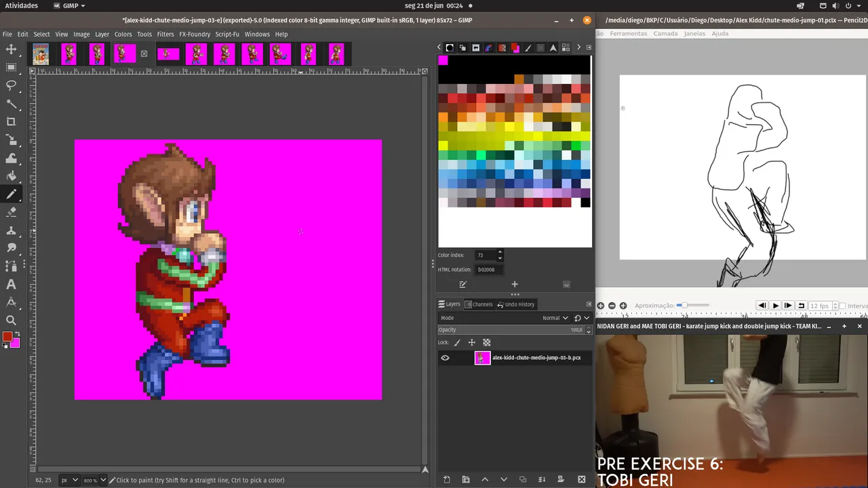
Task: Toggle lock pixels brush icon in the Layers panel
Action: (457, 343)
